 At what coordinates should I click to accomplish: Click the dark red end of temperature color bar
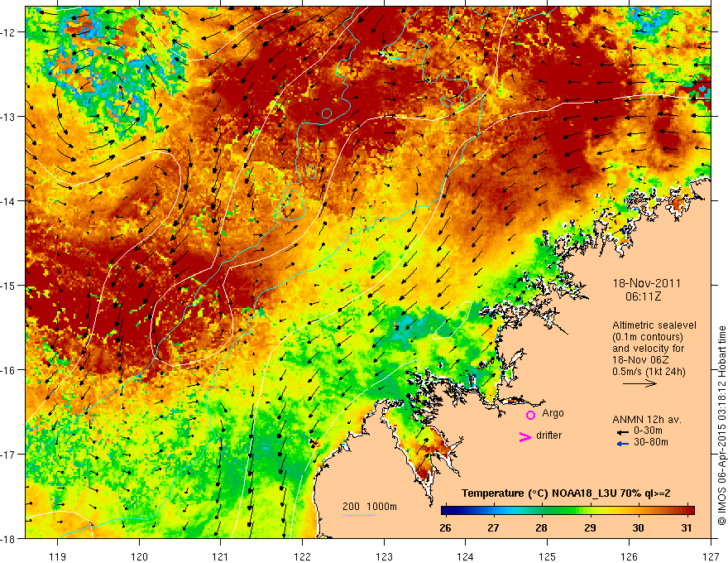(x=688, y=510)
